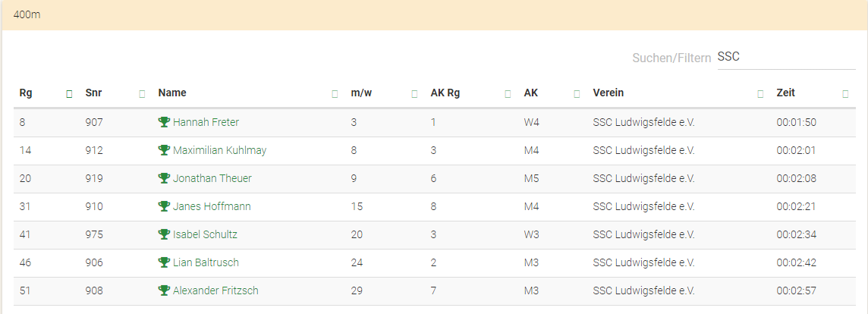Click the trophy icon beside Isabel Schultz

(x=164, y=234)
